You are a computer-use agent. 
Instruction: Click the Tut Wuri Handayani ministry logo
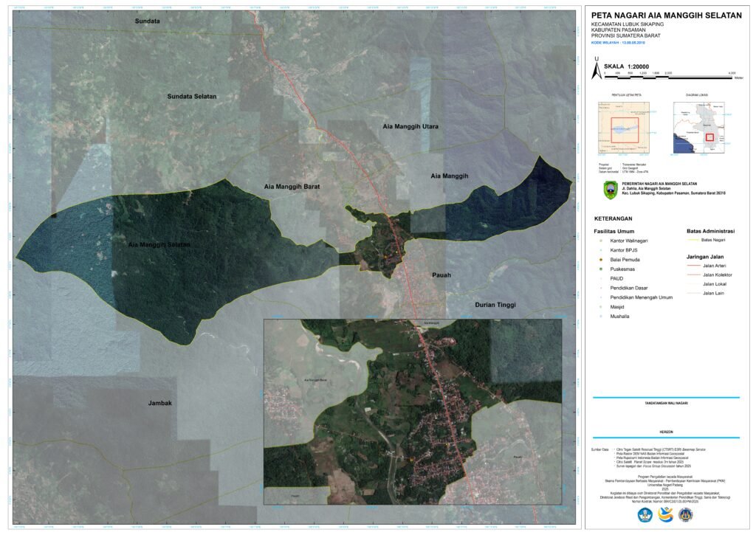[644, 516]
